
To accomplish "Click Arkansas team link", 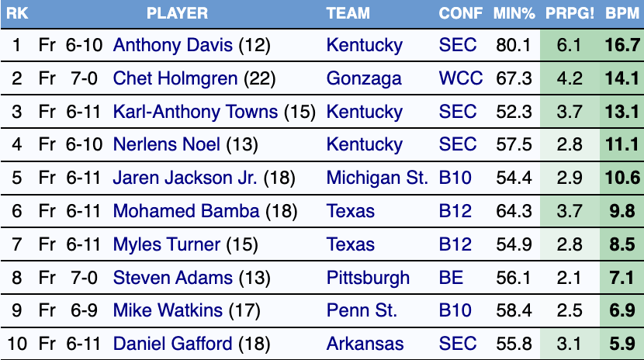I will click(x=365, y=344).
